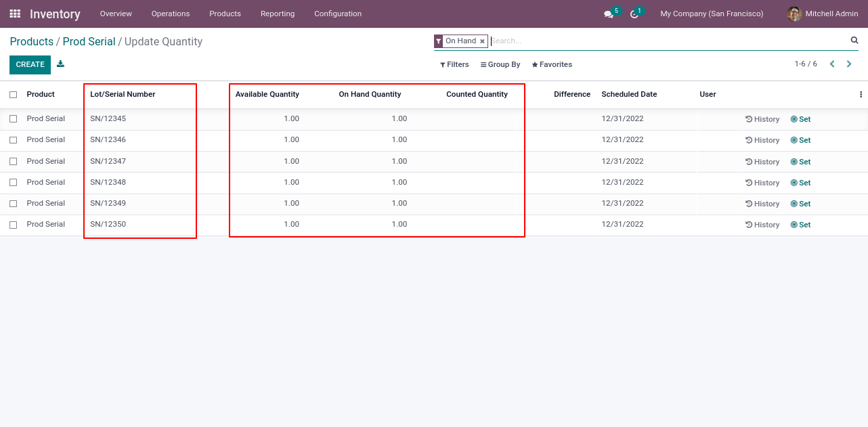Click the Search input field
The image size is (868, 427).
(669, 41)
